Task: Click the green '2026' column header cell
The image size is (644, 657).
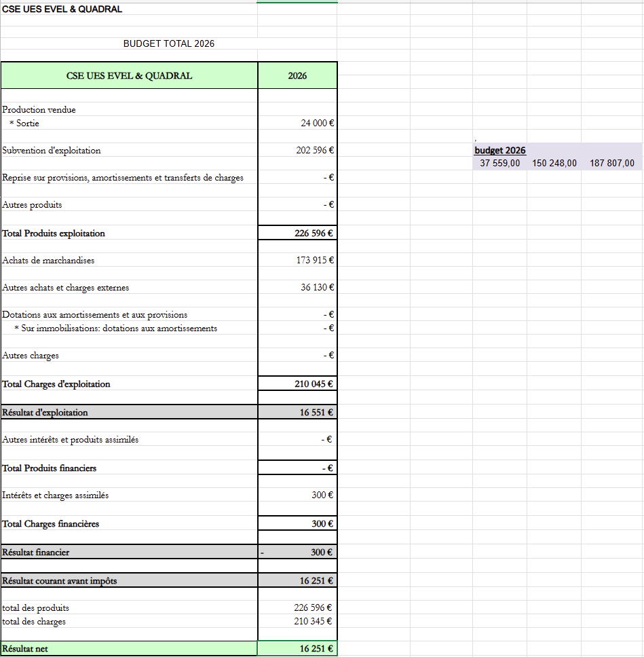Action: (297, 75)
